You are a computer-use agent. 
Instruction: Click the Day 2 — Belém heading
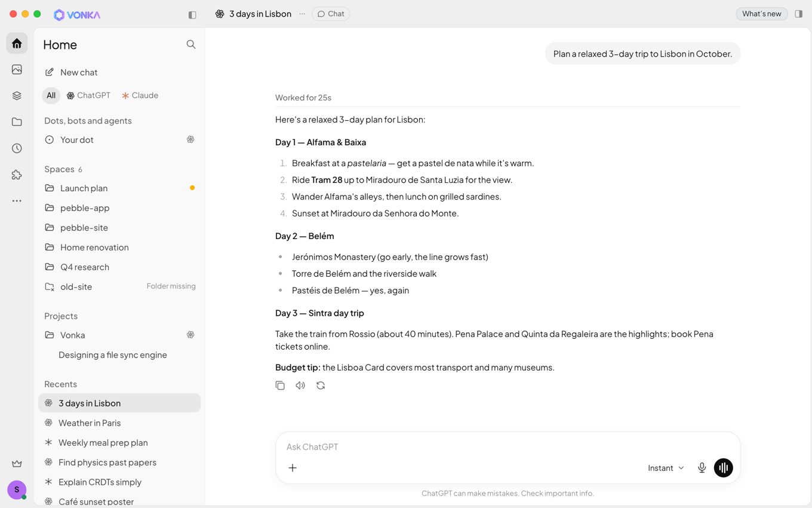coord(304,236)
